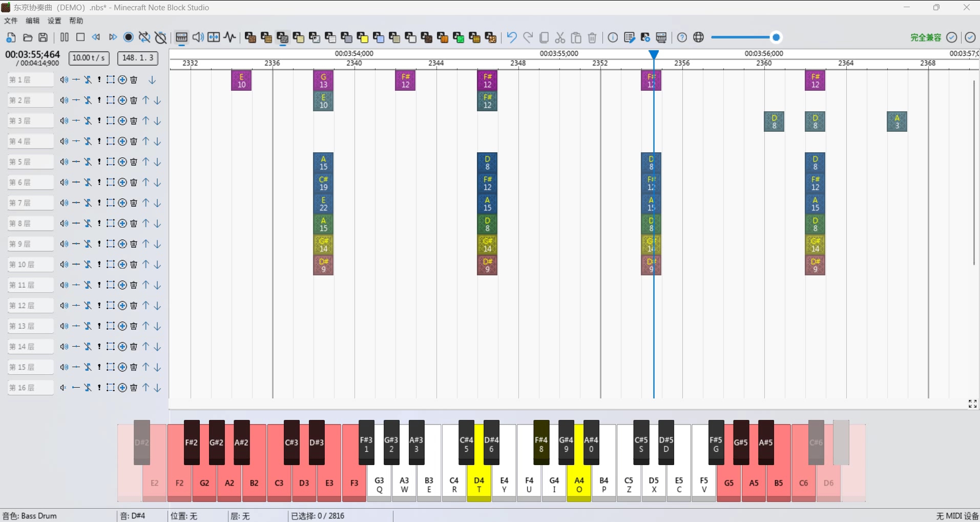Click the save song icon

tap(44, 37)
